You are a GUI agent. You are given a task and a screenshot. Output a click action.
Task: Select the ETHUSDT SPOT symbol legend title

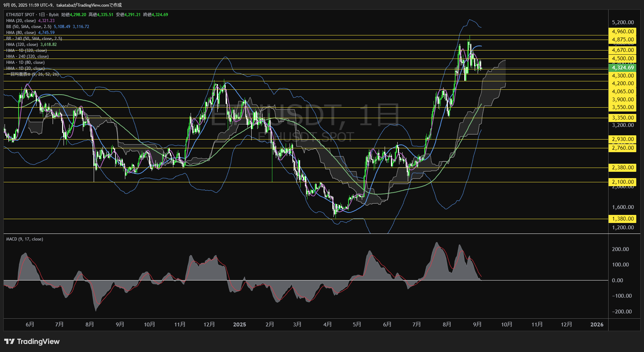pyautogui.click(x=32, y=15)
